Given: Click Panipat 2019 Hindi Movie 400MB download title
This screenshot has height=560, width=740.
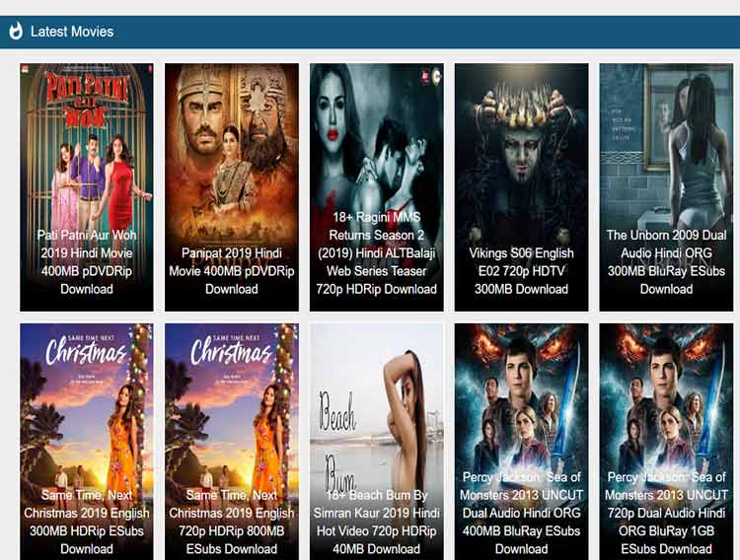Looking at the screenshot, I should (x=232, y=271).
